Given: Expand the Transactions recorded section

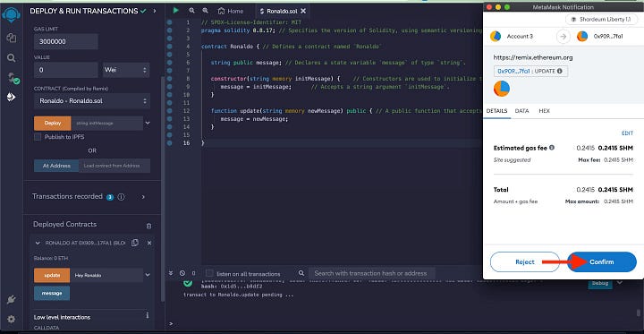Looking at the screenshot, I should 143,197.
